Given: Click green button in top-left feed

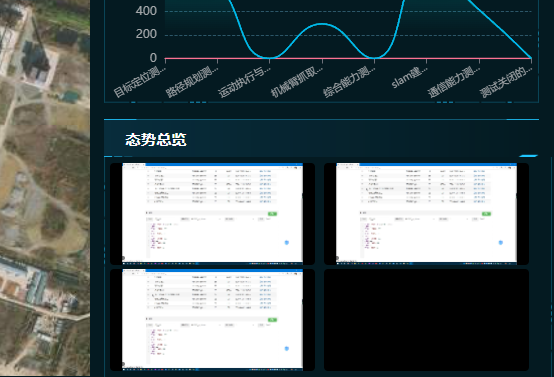Looking at the screenshot, I should (272, 214).
